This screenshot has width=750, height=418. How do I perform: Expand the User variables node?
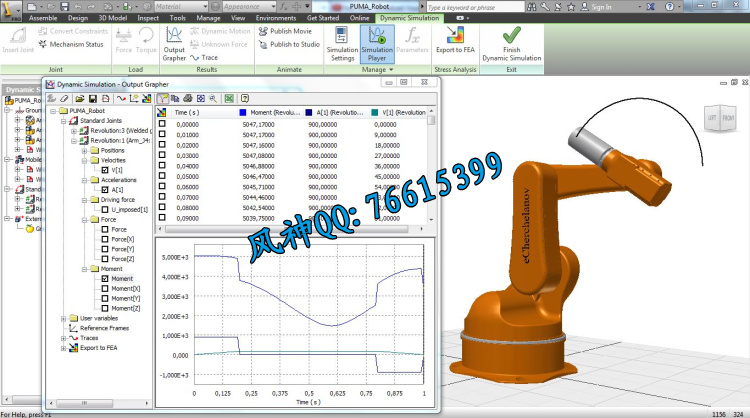pos(64,318)
